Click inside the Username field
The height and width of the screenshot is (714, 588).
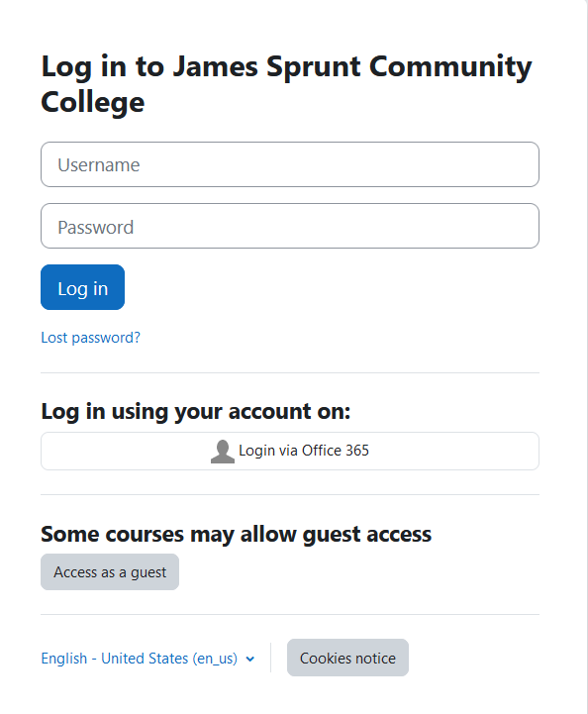pyautogui.click(x=290, y=164)
